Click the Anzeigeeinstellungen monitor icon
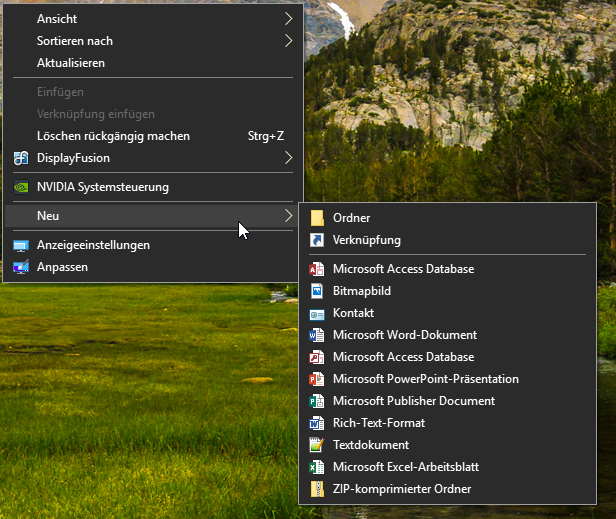 coord(21,246)
